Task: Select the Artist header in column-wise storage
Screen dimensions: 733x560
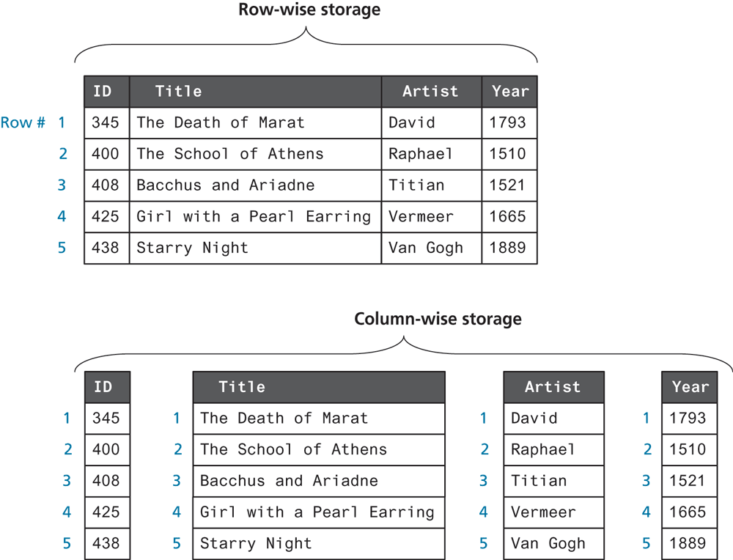Action: pos(553,387)
